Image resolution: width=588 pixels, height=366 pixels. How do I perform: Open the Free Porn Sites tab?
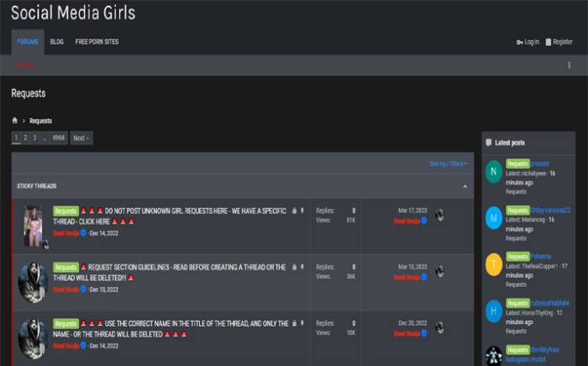pos(97,42)
